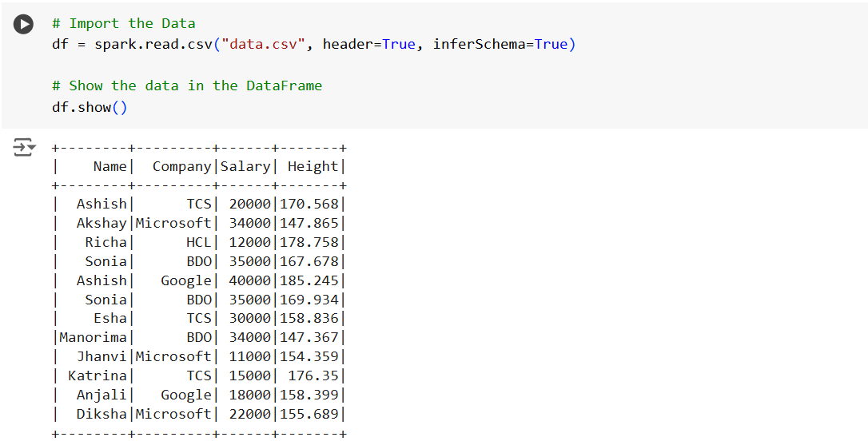Click the name Manorima in the table
The height and width of the screenshot is (445, 868).
93,337
